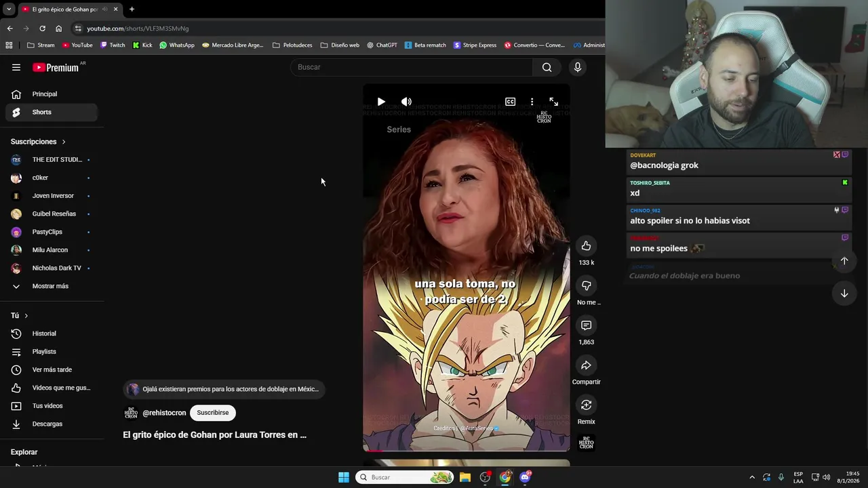Focus the YouTube Buscar search field
The height and width of the screenshot is (488, 868).
pyautogui.click(x=412, y=67)
